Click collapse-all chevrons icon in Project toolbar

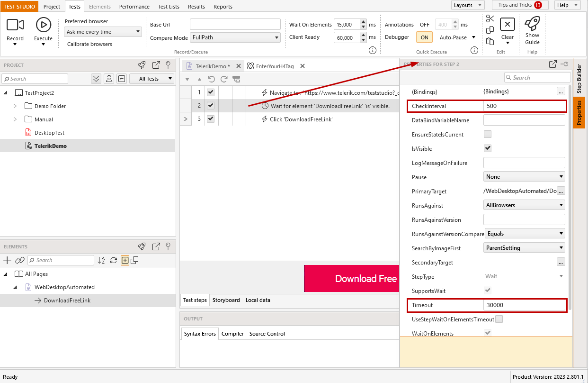[x=96, y=79]
